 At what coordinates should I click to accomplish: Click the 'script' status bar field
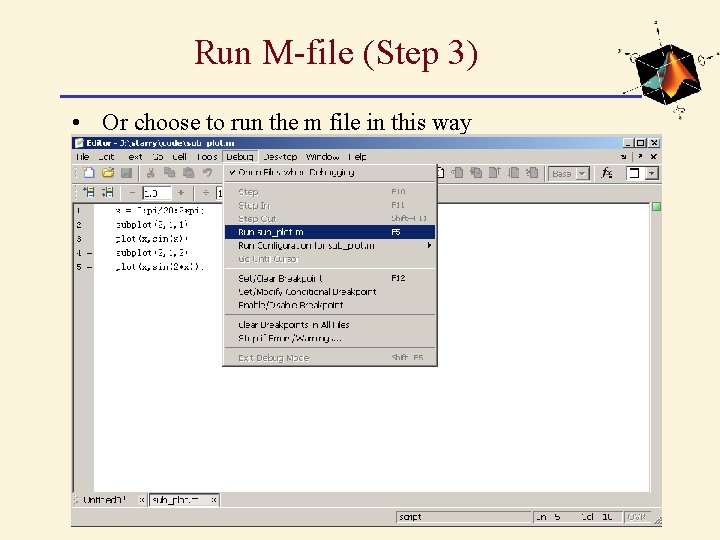coord(464,517)
